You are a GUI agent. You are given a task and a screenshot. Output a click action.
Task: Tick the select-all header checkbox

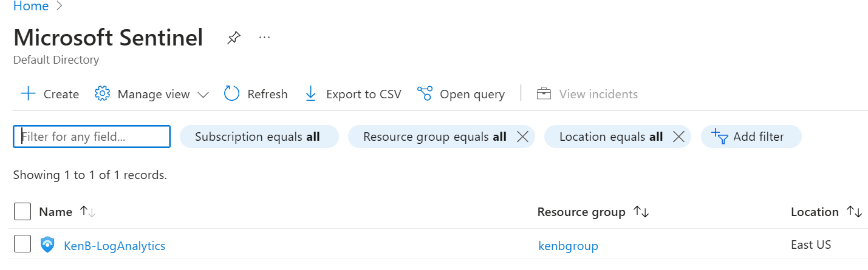coord(22,212)
